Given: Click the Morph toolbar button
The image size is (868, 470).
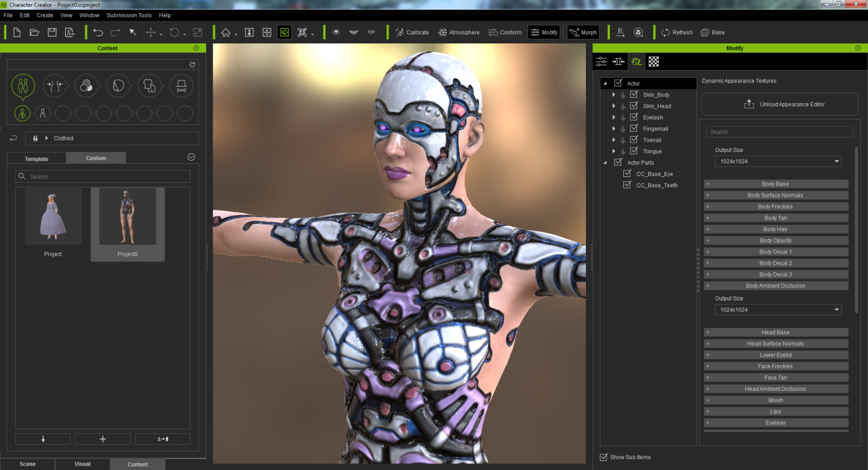Looking at the screenshot, I should click(583, 33).
